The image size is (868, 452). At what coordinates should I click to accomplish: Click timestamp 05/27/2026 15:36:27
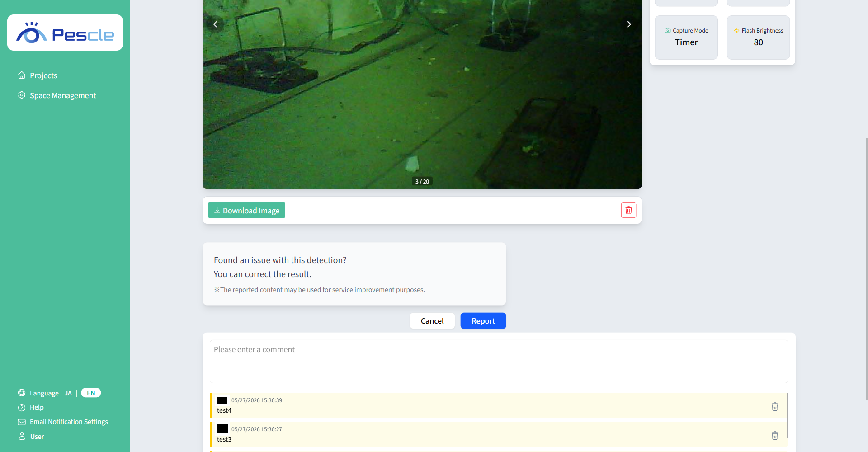click(257, 429)
